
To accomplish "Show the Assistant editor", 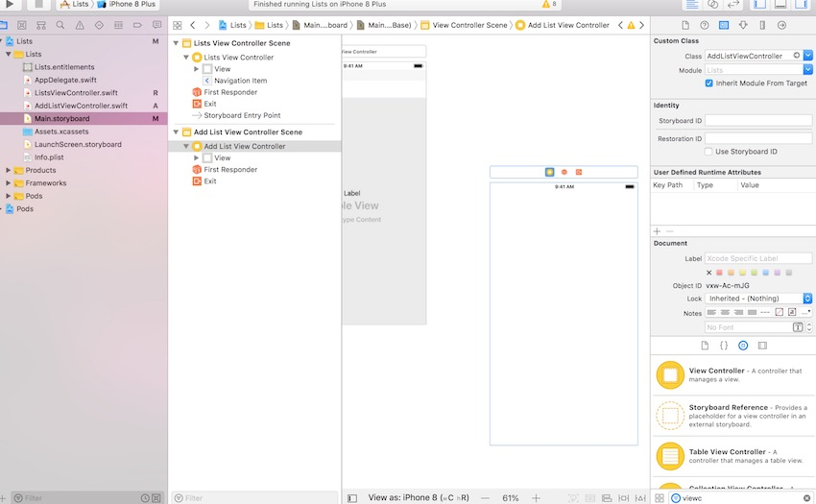I will pos(713,4).
